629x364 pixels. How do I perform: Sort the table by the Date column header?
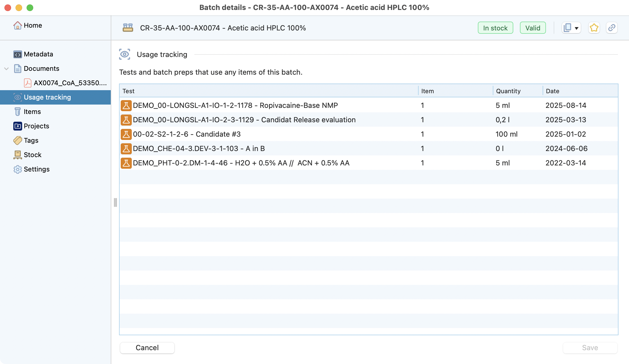click(x=552, y=91)
